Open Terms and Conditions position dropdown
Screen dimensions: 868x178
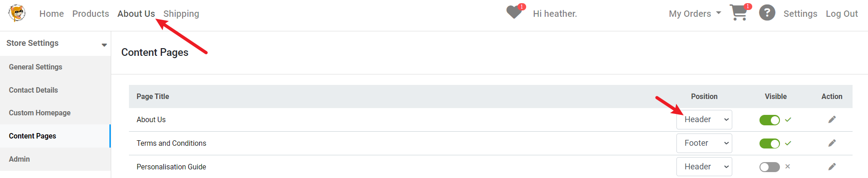[704, 143]
